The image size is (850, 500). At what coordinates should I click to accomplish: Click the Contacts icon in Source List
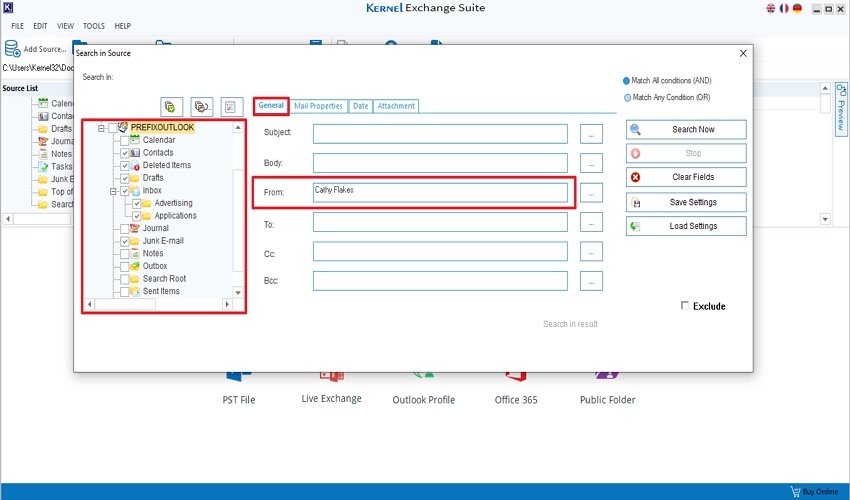pos(43,116)
